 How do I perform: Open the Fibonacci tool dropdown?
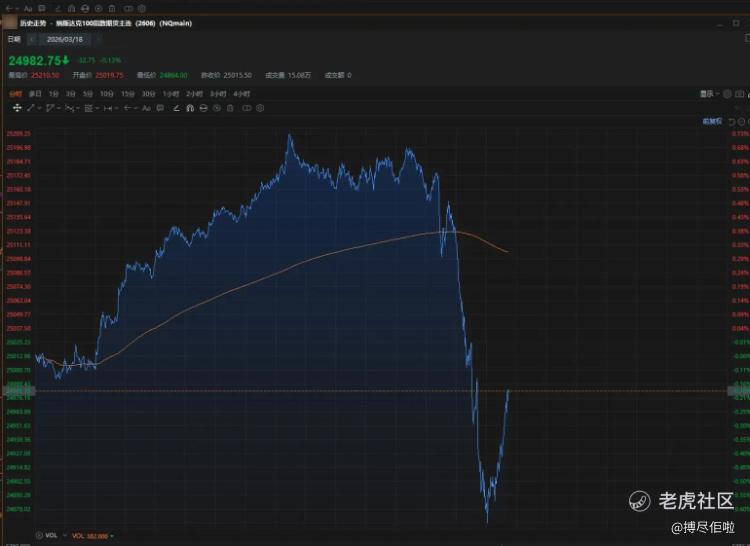pyautogui.click(x=98, y=109)
